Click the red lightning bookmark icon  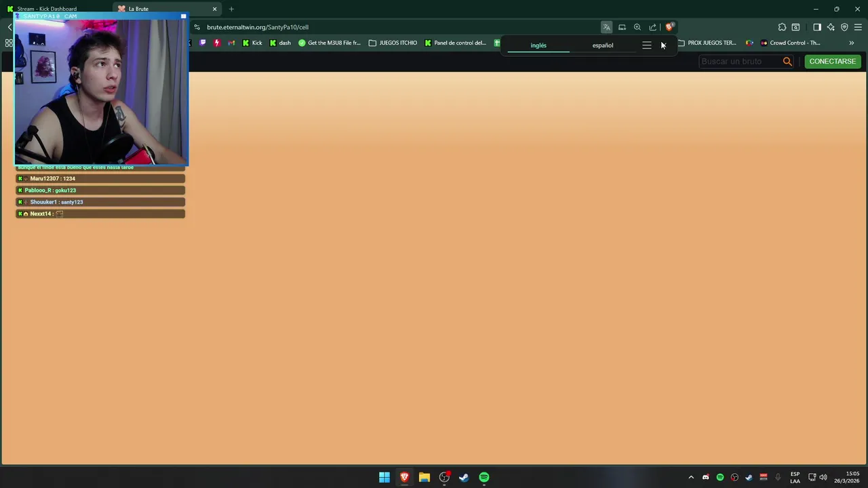coord(217,43)
